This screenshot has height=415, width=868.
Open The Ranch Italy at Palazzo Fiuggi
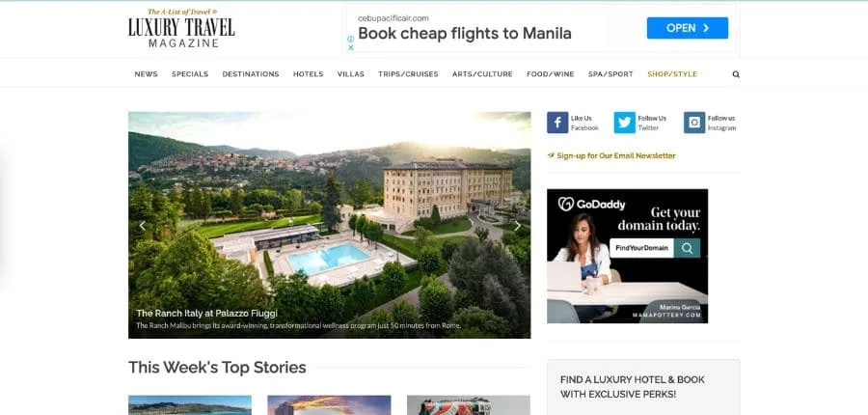coord(207,313)
